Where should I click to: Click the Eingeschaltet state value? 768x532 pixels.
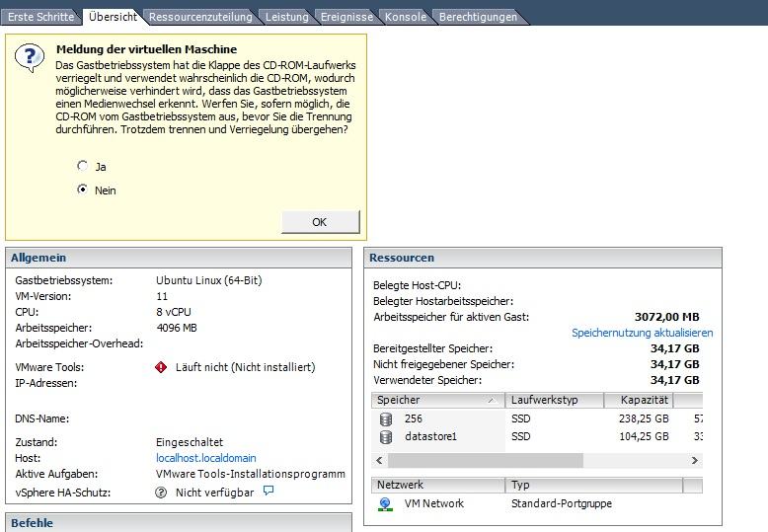tap(190, 442)
